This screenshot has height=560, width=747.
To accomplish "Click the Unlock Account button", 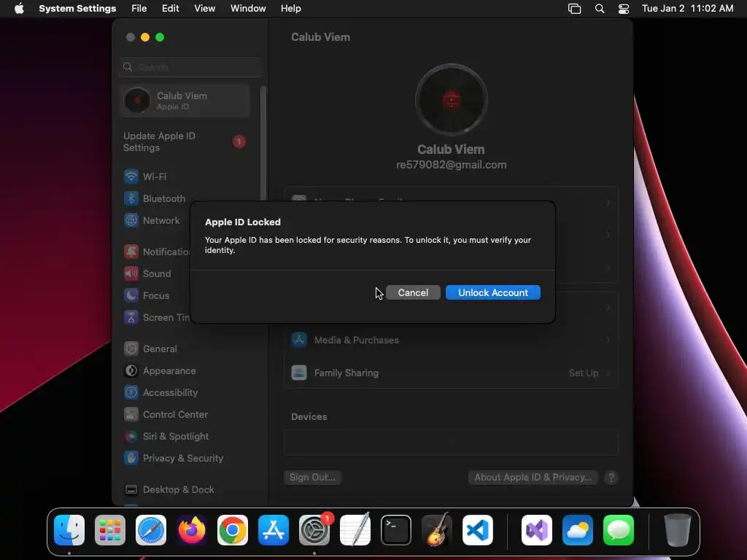I will point(492,292).
